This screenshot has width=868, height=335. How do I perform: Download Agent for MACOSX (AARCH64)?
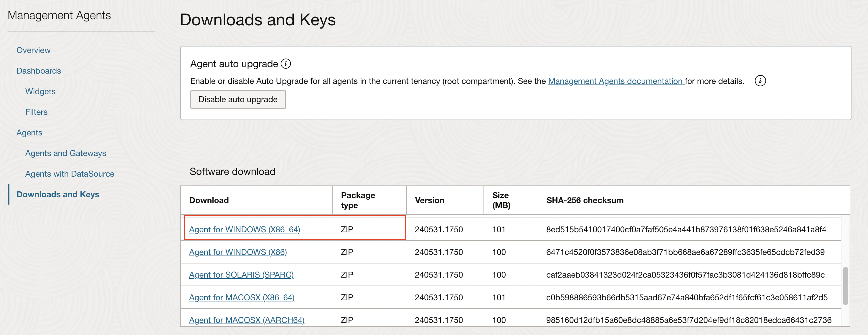click(247, 320)
